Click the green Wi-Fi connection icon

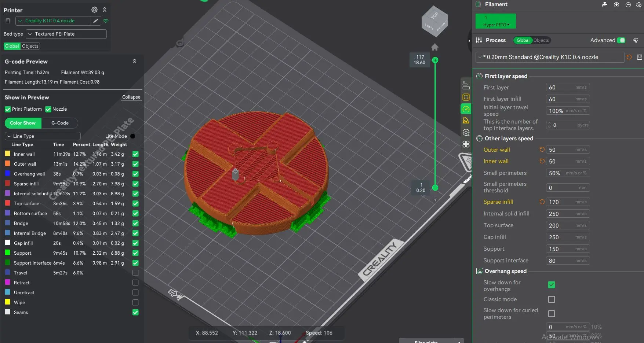(106, 21)
